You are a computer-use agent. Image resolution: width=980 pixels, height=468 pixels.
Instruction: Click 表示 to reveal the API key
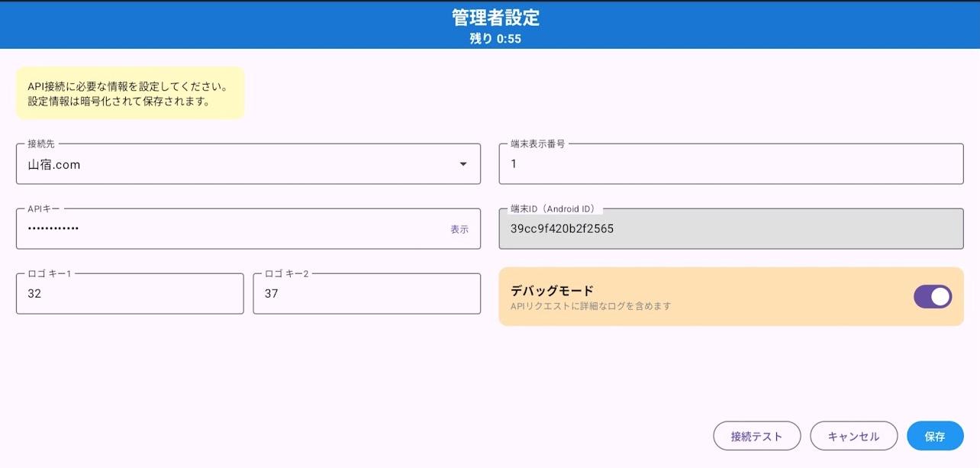(461, 229)
